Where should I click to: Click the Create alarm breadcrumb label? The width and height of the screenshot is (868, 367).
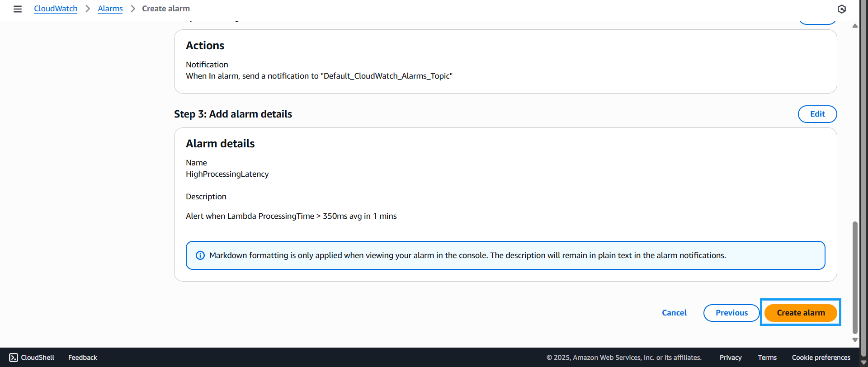click(x=166, y=9)
